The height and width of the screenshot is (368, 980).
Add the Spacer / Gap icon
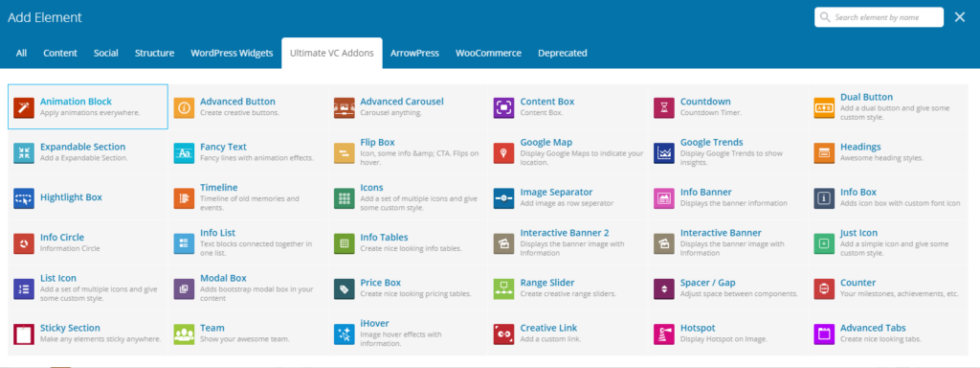click(664, 288)
